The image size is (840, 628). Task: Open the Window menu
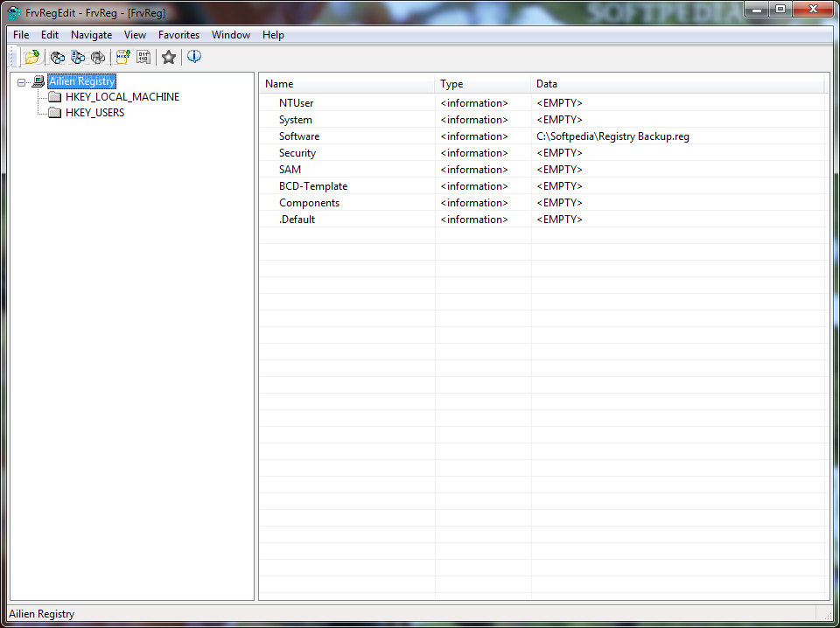tap(231, 35)
